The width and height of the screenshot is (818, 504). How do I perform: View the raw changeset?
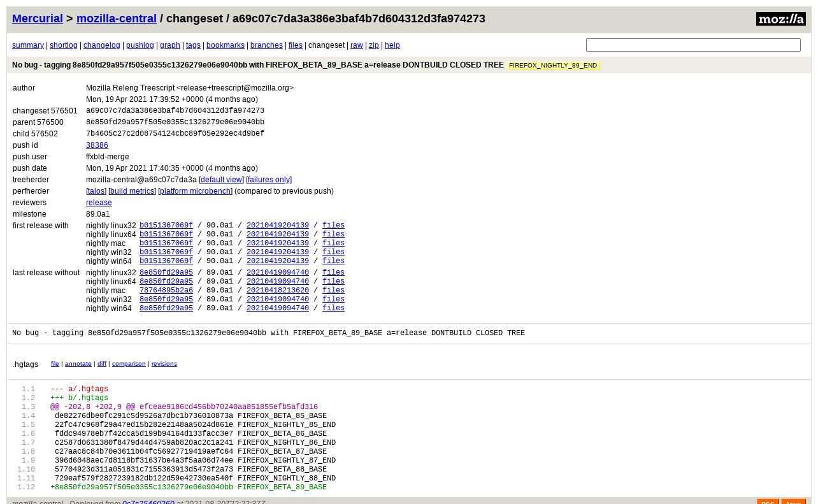coord(357,45)
